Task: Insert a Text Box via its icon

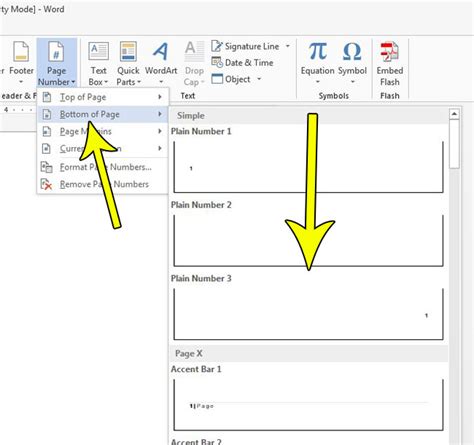Action: tap(98, 51)
